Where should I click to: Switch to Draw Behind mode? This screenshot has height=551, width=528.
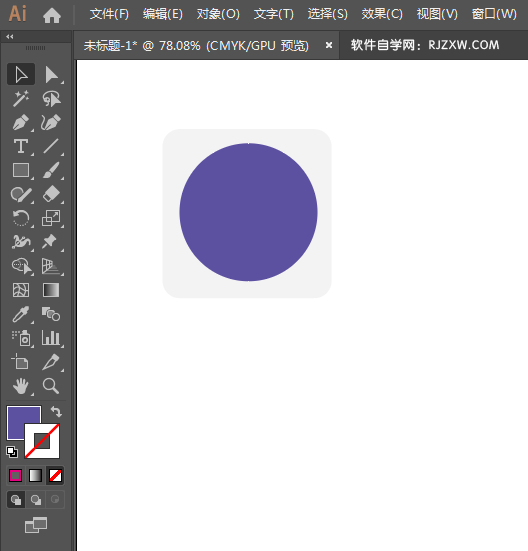coord(35,499)
